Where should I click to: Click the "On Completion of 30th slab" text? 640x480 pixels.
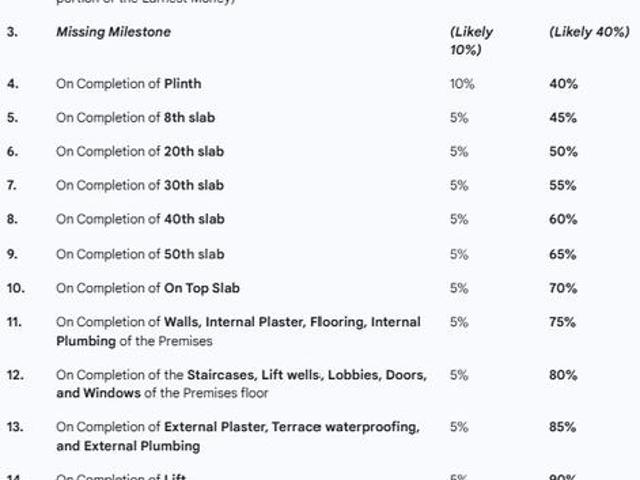(139, 186)
